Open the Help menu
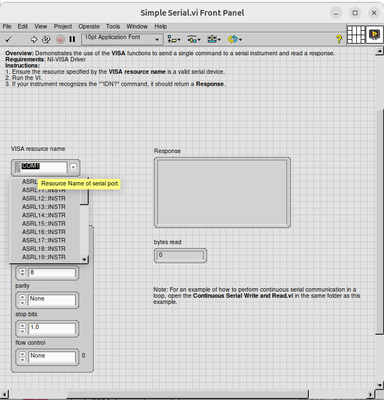The image size is (384, 400). point(161,26)
